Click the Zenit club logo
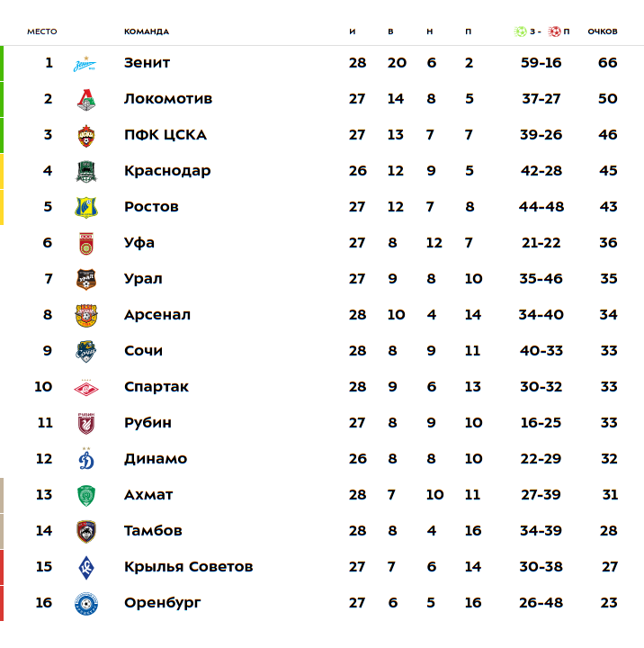 point(86,63)
